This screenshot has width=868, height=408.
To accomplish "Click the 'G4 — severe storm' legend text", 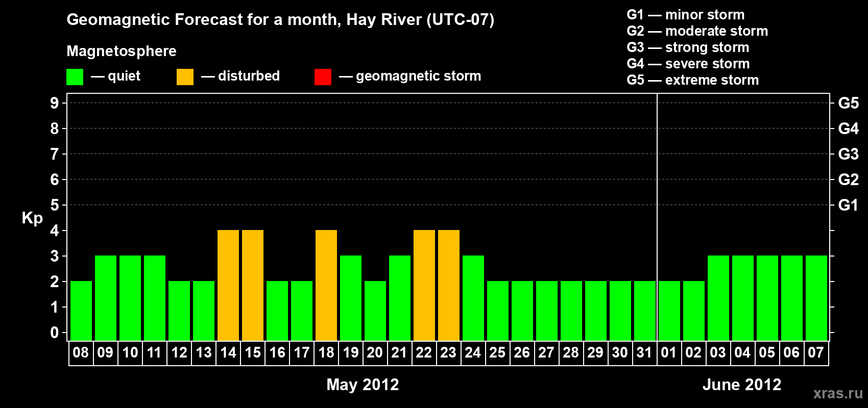I will click(x=688, y=64).
